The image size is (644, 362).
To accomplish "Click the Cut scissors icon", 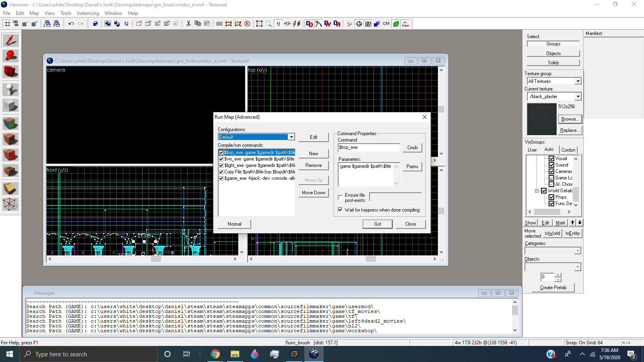I will (188, 24).
